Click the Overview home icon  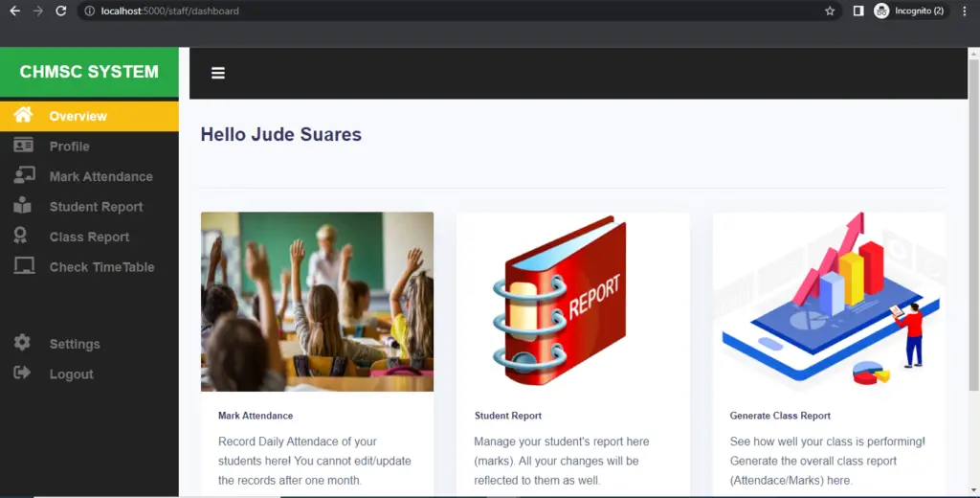pyautogui.click(x=23, y=115)
